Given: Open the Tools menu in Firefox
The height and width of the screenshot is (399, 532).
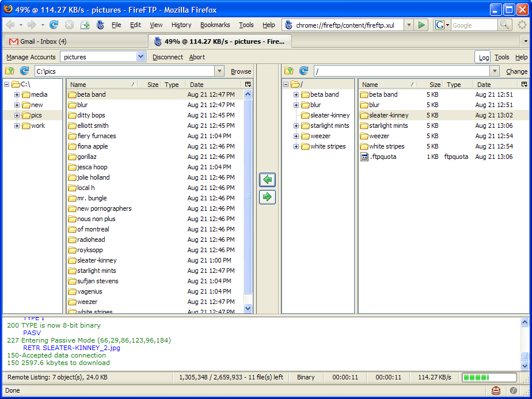Looking at the screenshot, I should coord(246,25).
